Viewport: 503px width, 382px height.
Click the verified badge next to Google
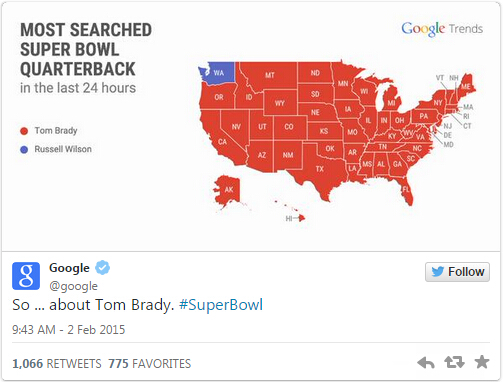tap(103, 267)
